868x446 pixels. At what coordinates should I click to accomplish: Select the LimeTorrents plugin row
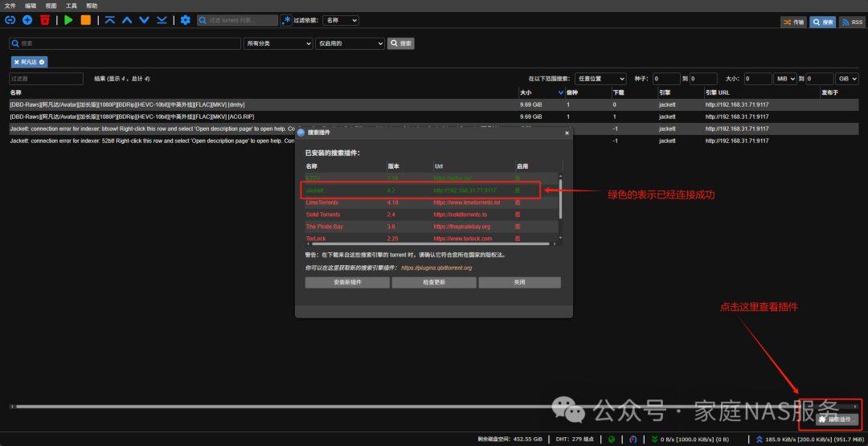432,203
